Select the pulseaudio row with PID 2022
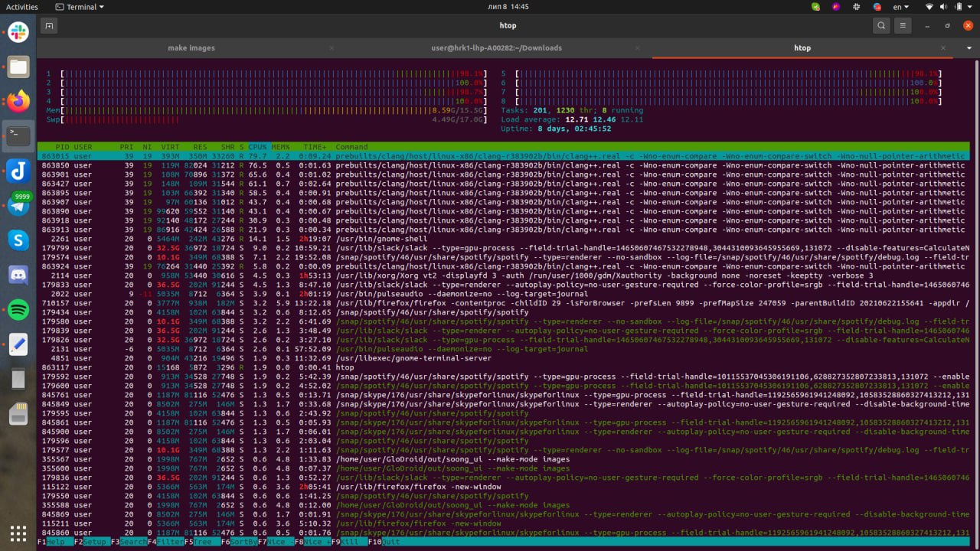 click(504, 294)
